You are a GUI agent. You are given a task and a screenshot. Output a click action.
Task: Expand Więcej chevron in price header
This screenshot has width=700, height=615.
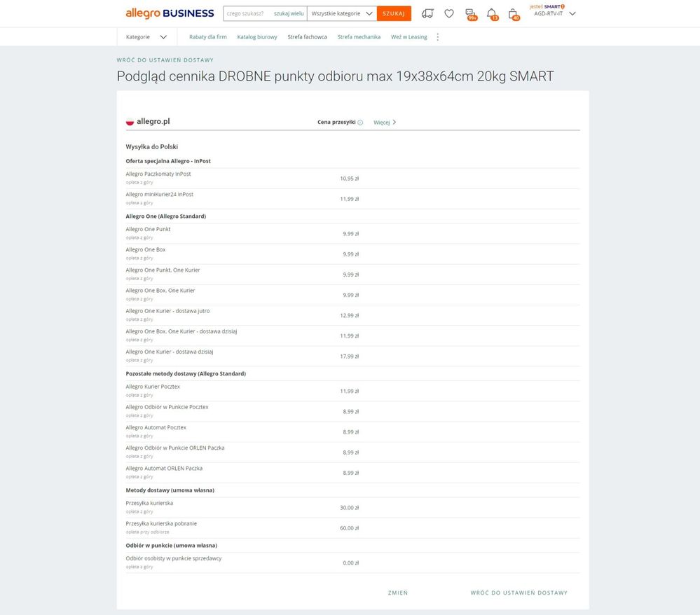click(x=385, y=123)
